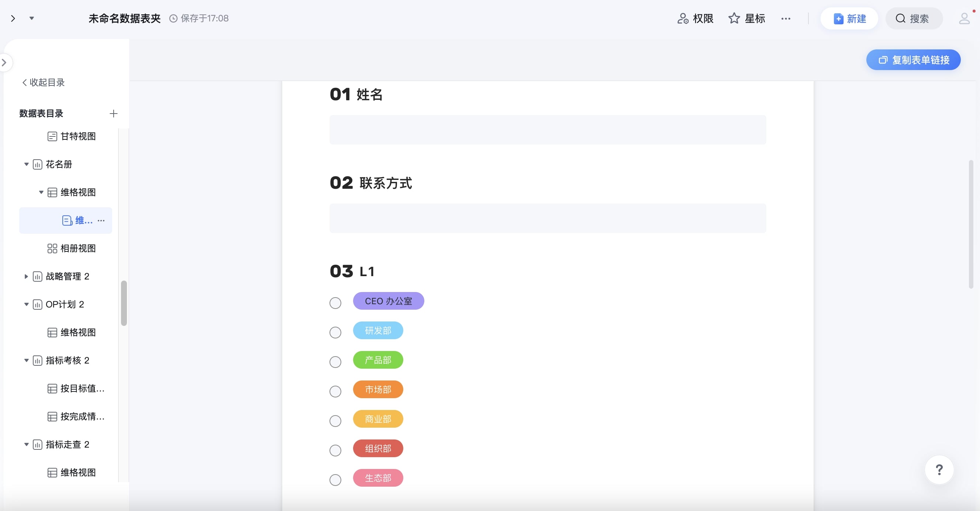Click the 姓名 input field
Image resolution: width=980 pixels, height=511 pixels.
[x=548, y=130]
